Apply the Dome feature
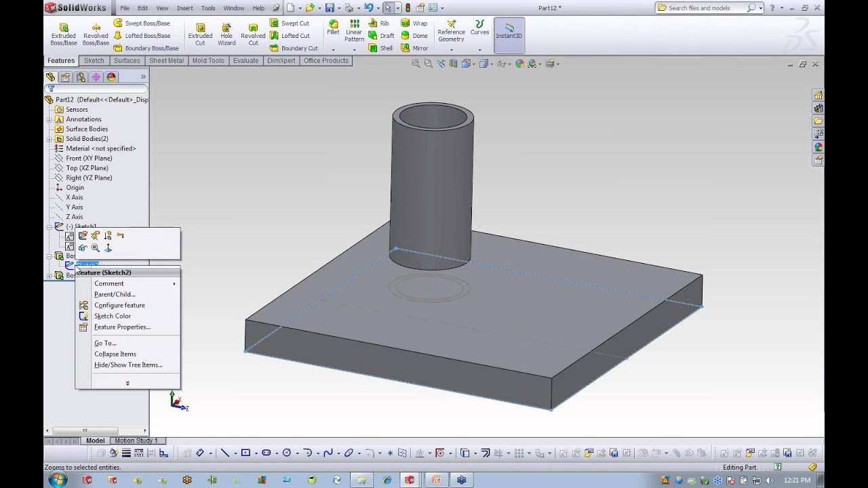 414,36
